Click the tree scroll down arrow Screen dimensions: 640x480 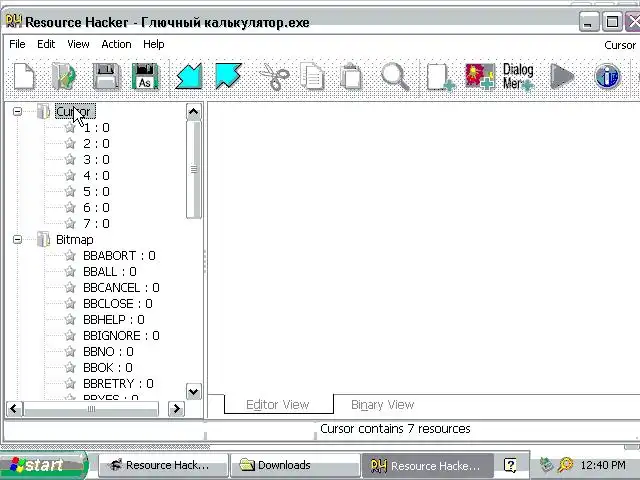tap(193, 392)
